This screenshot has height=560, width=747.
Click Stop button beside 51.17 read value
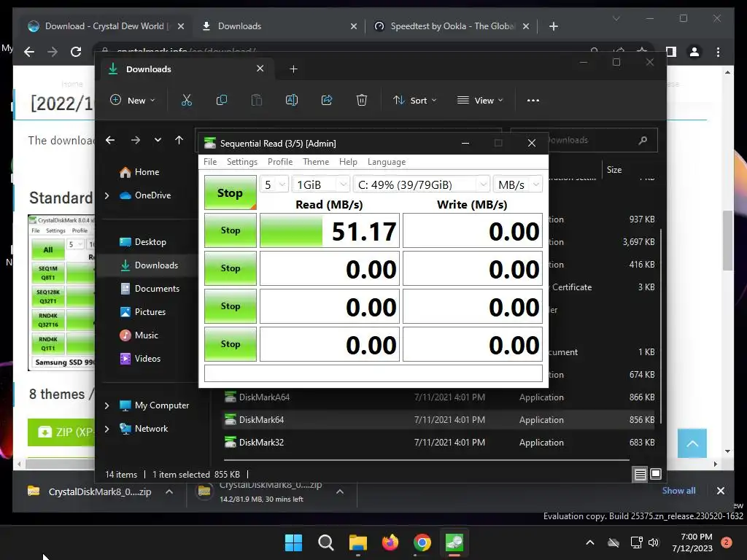tap(230, 230)
